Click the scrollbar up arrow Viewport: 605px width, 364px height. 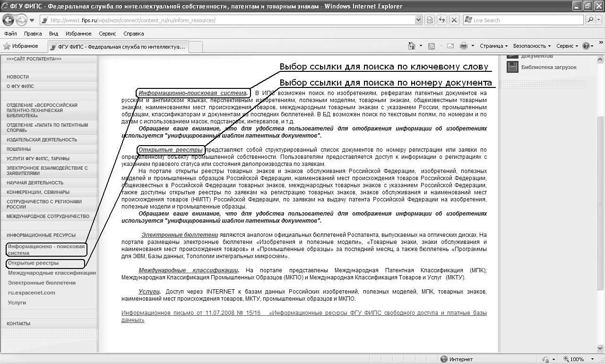point(600,60)
